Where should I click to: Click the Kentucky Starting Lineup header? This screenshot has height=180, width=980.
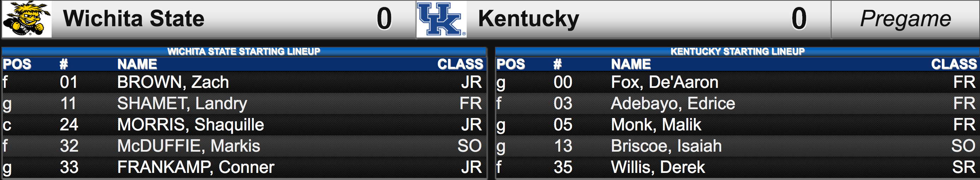pos(737,51)
